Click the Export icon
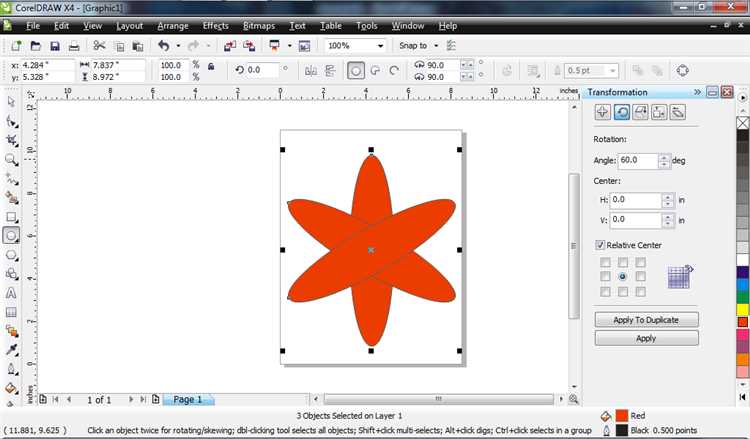 click(x=249, y=46)
